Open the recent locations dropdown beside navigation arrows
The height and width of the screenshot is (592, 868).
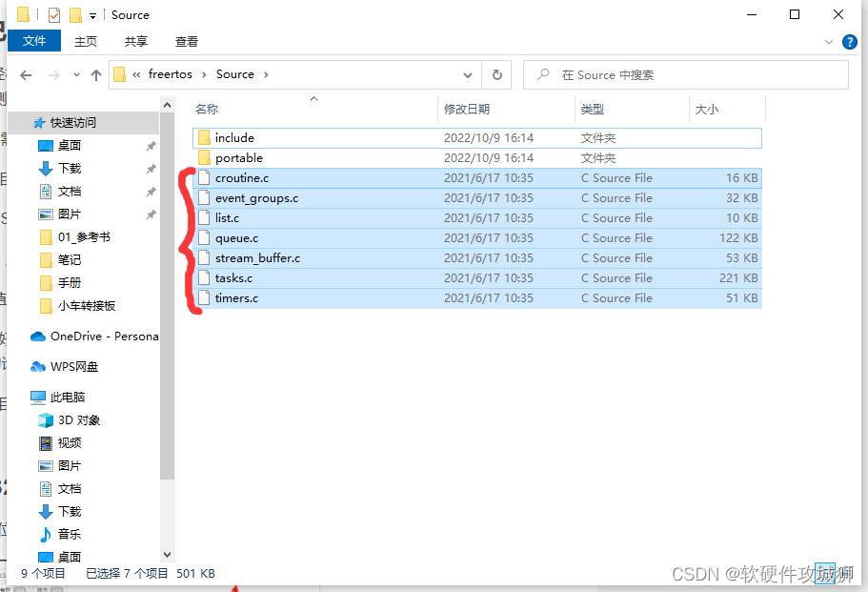point(75,74)
